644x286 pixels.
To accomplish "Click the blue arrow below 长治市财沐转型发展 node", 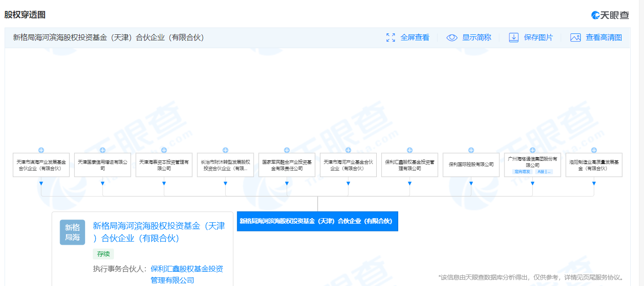I will click(225, 183).
